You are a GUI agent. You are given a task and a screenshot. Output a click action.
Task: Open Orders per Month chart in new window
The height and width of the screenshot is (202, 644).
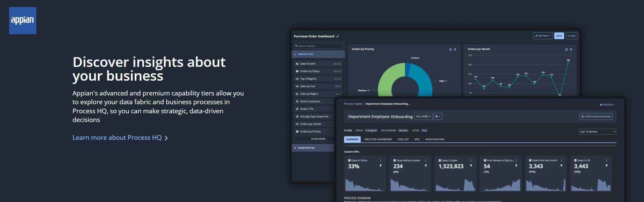[x=566, y=49]
